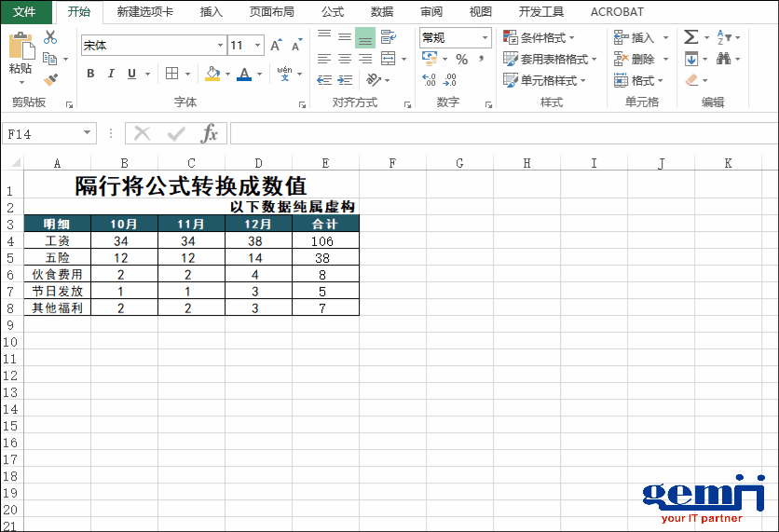Toggle right text alignment
The width and height of the screenshot is (779, 532).
[365, 59]
